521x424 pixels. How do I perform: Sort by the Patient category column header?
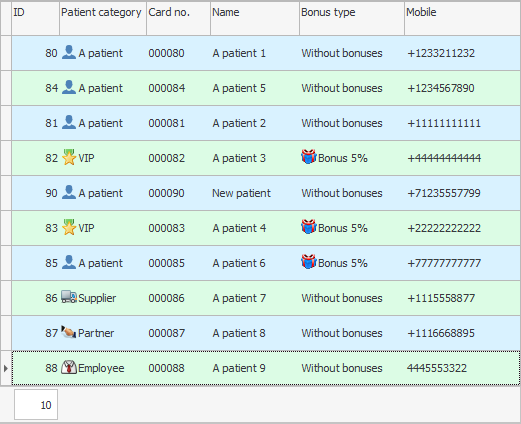coord(103,18)
